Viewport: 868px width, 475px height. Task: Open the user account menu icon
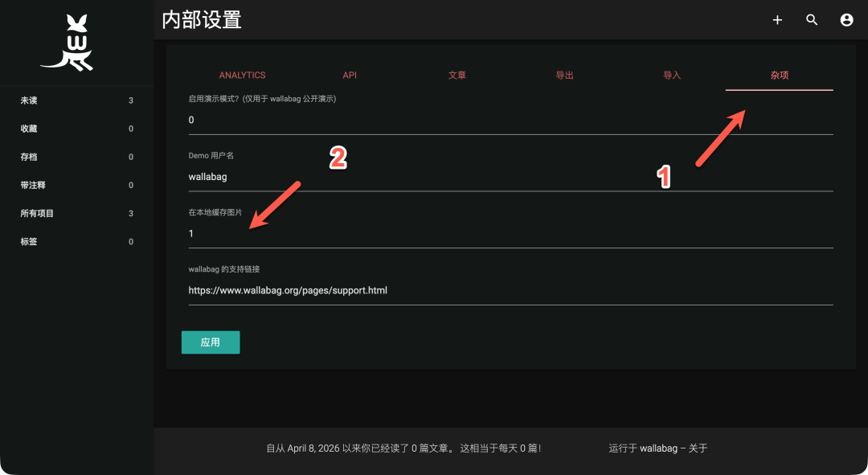click(846, 20)
